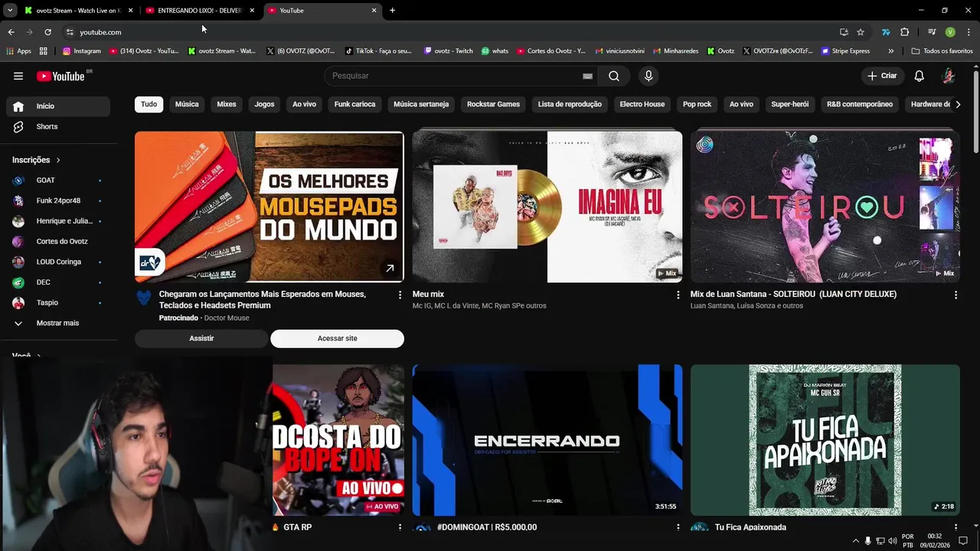Open Henrique e Julia subscription
The width and height of the screenshot is (980, 551).
(x=58, y=221)
